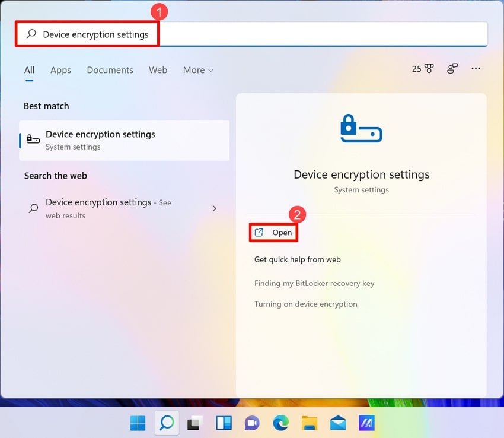The height and width of the screenshot is (438, 504).
Task: Open Teams Chat from the taskbar
Action: (251, 423)
